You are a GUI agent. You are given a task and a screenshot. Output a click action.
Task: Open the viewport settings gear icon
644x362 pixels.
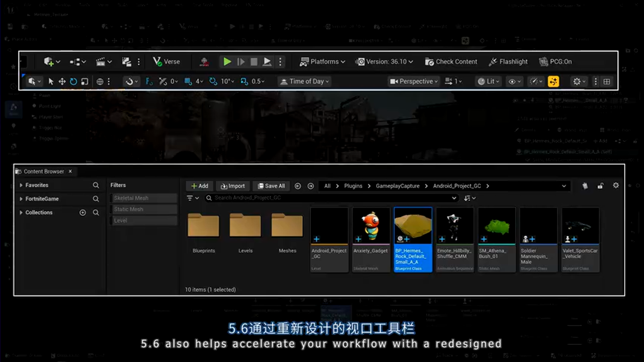(x=577, y=81)
